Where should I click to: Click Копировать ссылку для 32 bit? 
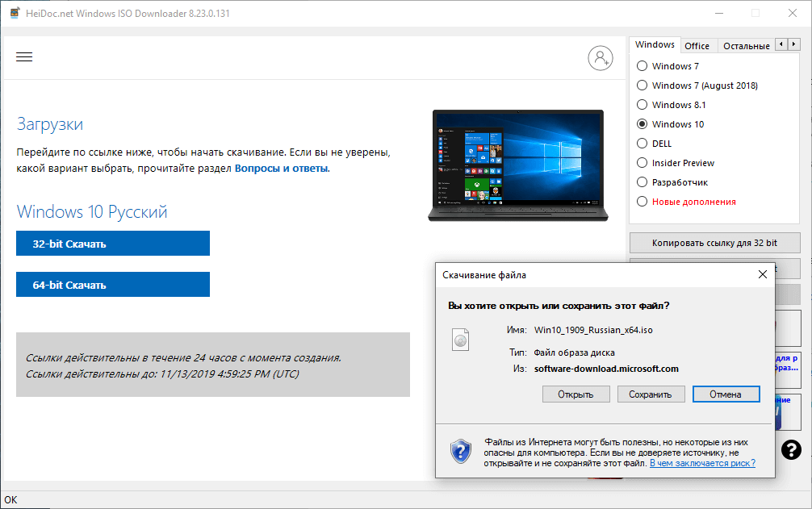[714, 242]
